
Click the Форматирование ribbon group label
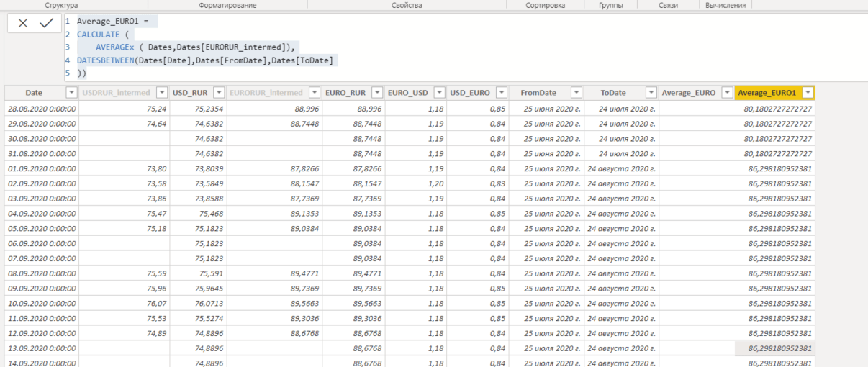[227, 5]
